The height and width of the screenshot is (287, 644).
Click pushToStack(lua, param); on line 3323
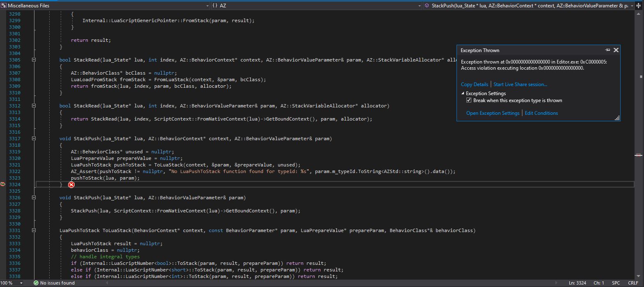[105, 178]
